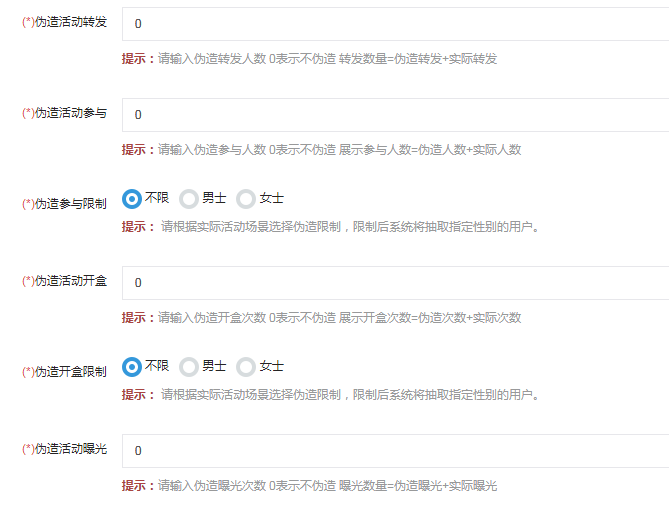Click the (*)伪造开盒限制 label

[x=64, y=372]
